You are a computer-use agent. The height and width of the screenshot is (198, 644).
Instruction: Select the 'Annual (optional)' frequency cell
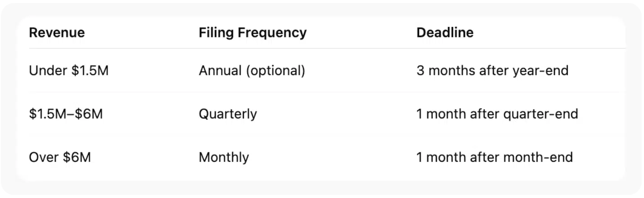252,71
